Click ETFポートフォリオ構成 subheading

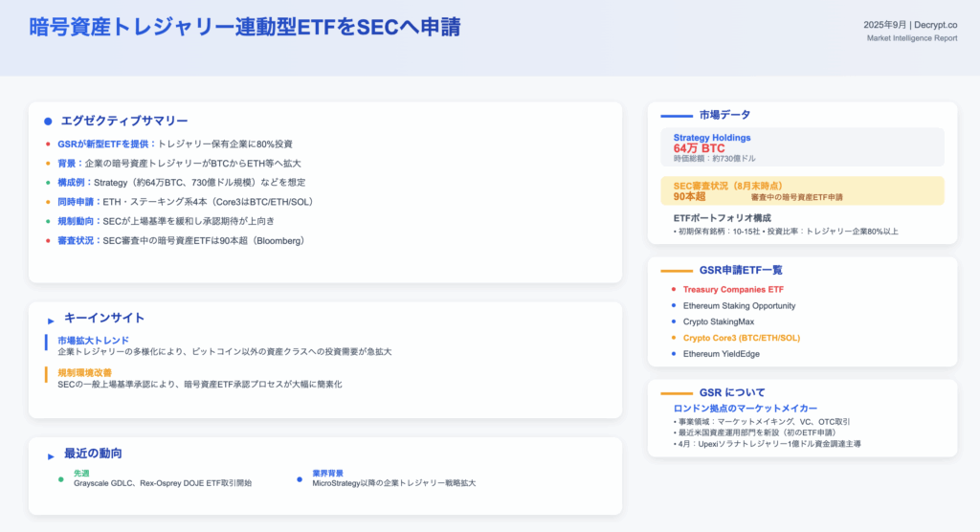722,218
